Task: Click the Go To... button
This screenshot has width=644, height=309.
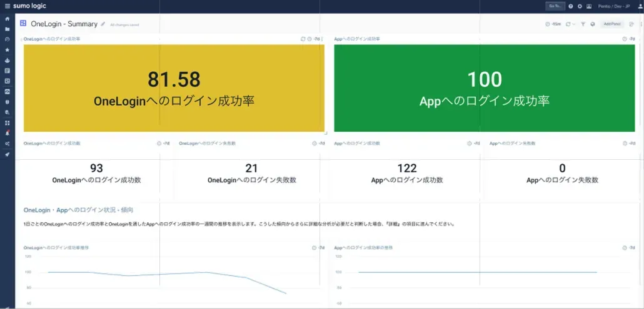Action: point(555,6)
